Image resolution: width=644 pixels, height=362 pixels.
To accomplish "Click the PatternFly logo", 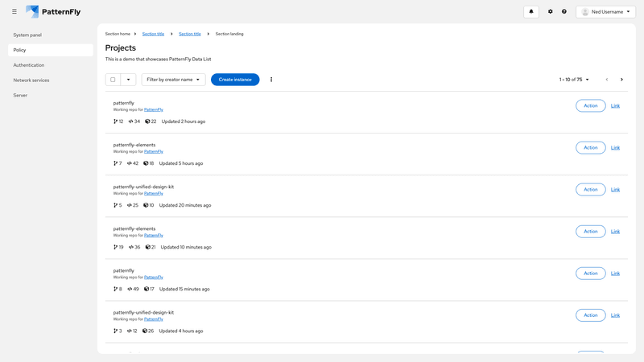I will pyautogui.click(x=53, y=12).
